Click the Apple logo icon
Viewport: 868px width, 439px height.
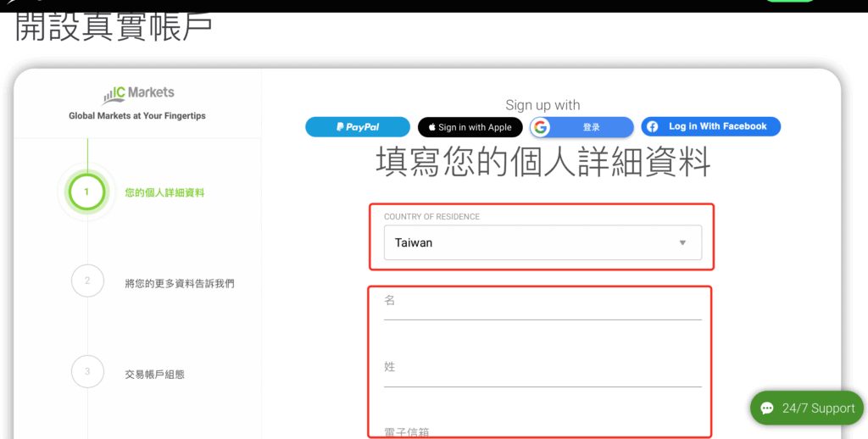click(x=431, y=127)
